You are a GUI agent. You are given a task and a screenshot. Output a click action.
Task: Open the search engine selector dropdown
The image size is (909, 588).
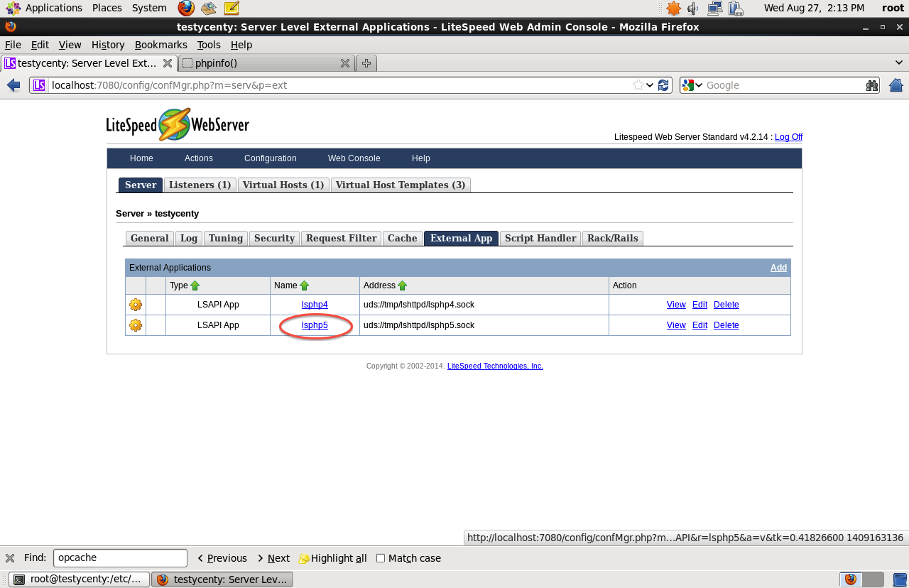click(692, 85)
